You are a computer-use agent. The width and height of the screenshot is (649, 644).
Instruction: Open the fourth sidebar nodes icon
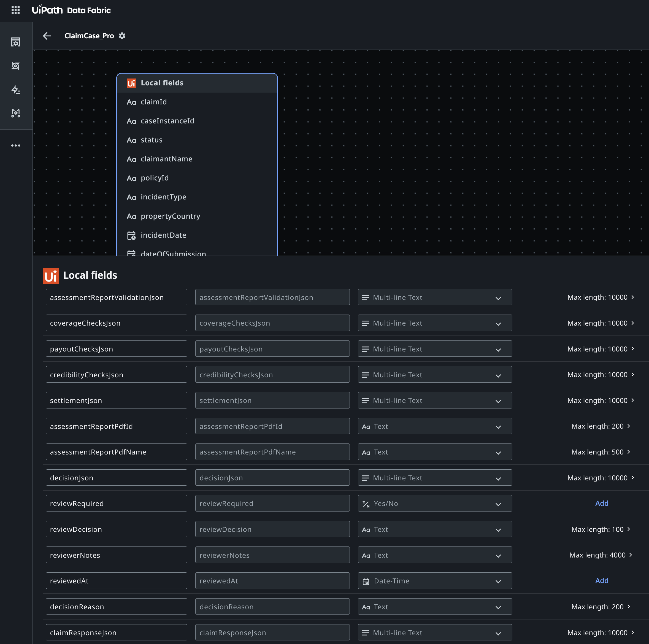[15, 113]
